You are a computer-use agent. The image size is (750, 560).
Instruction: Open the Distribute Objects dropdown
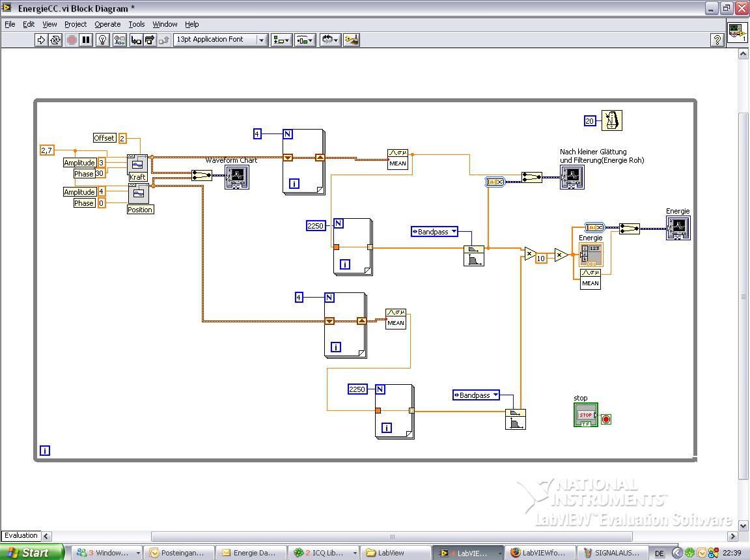pyautogui.click(x=305, y=40)
